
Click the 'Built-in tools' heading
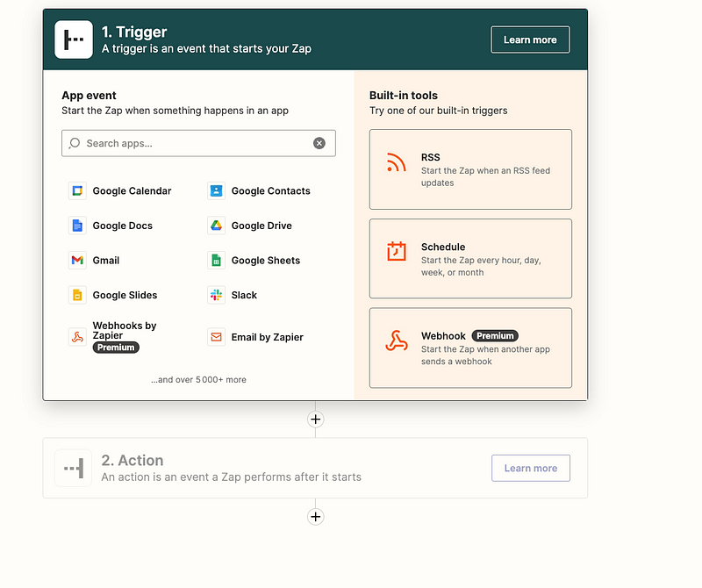(x=404, y=96)
